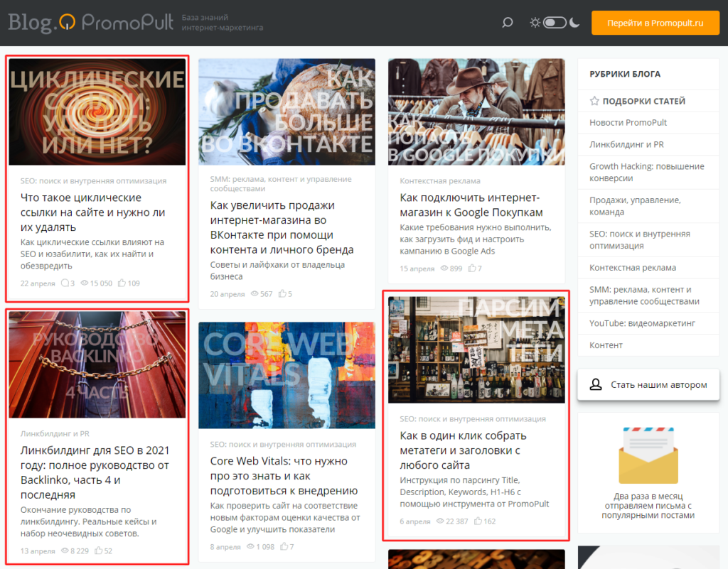The height and width of the screenshot is (569, 728).
Task: Open the "Подборки статей" sidebar item
Action: pos(643,101)
